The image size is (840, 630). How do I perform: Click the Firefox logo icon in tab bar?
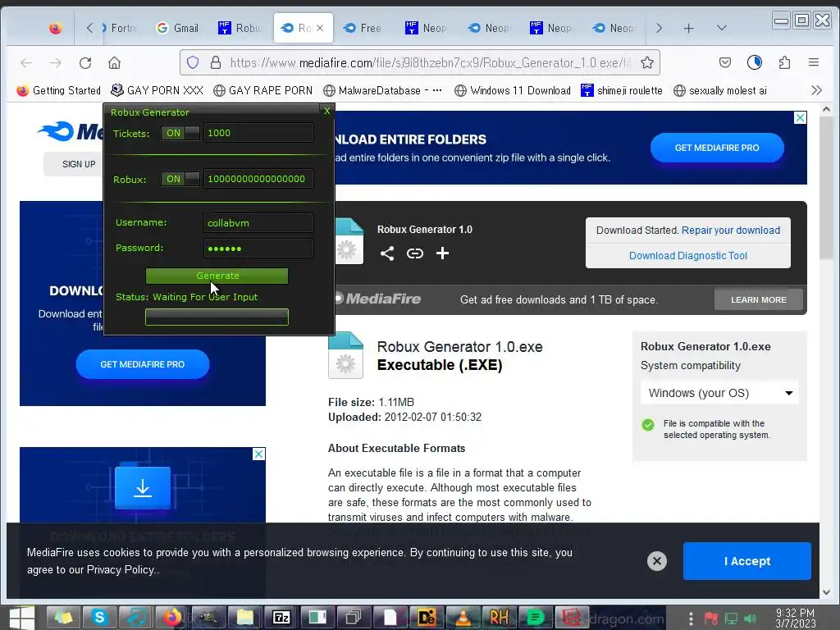(x=55, y=28)
